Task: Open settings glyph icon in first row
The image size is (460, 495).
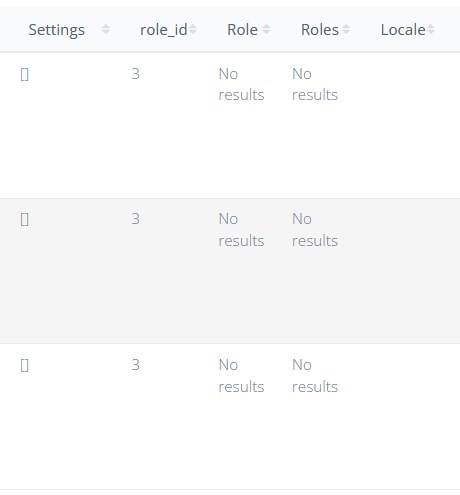Action: (x=24, y=74)
